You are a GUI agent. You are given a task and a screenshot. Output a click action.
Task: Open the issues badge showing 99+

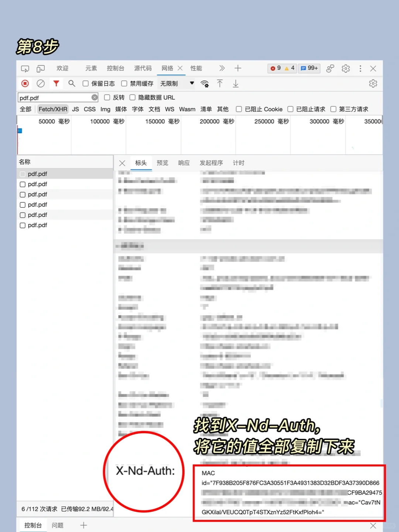(x=309, y=68)
